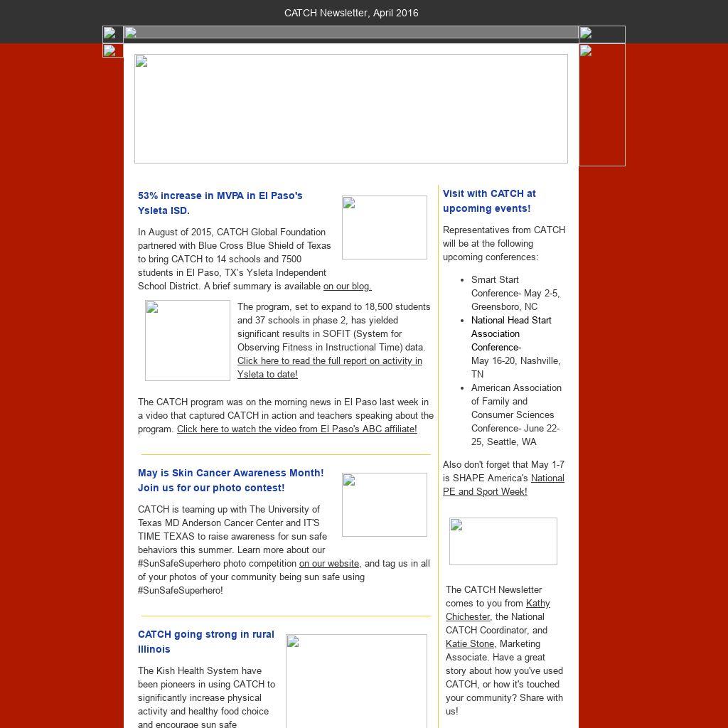Click the tall broken image right of banner
The width and height of the screenshot is (728, 728).
click(601, 105)
